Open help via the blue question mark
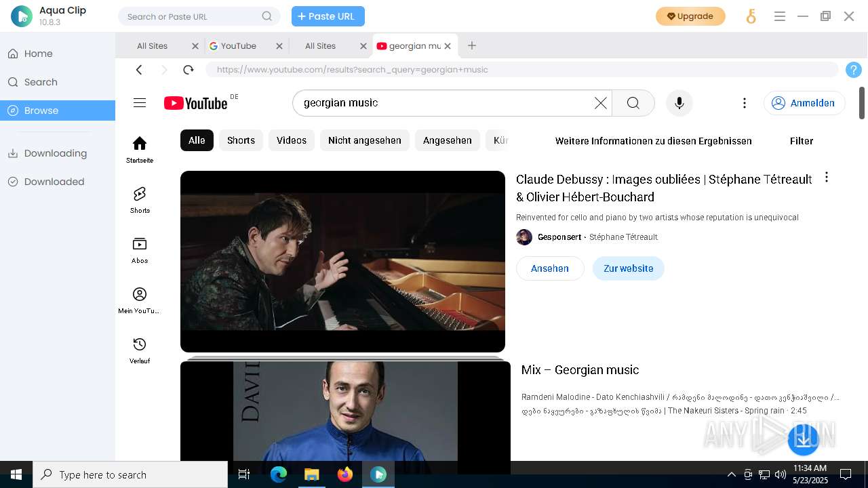Screen dimensions: 868x488 854,70
